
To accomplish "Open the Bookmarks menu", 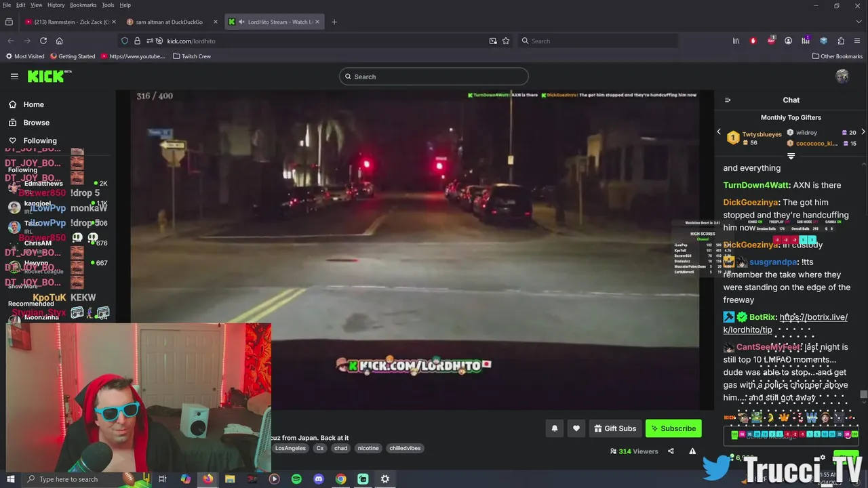I will (x=83, y=5).
